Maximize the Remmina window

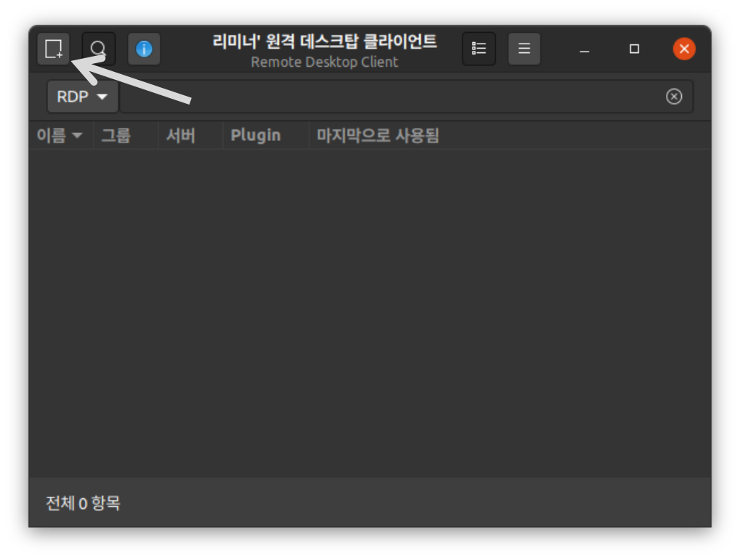[634, 49]
